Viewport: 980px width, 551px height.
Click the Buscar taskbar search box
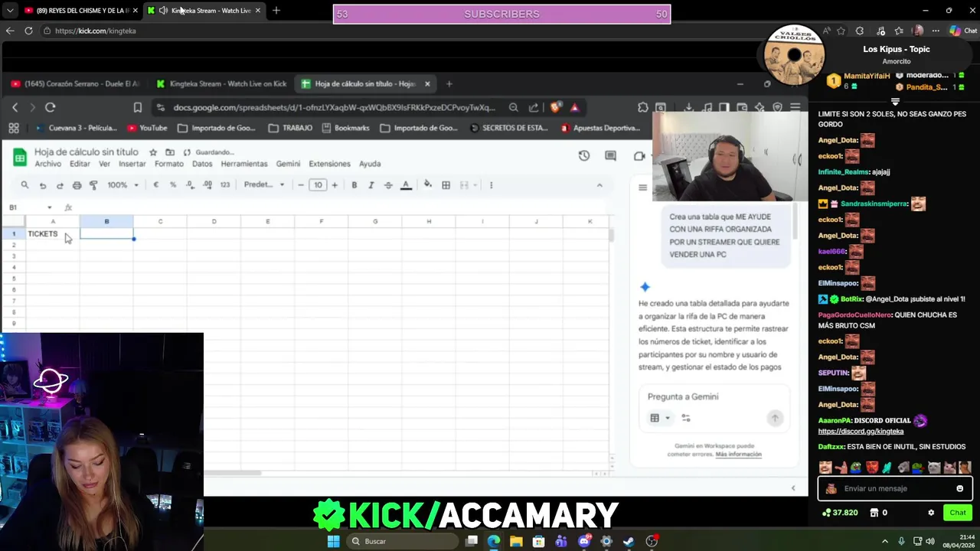tap(401, 541)
